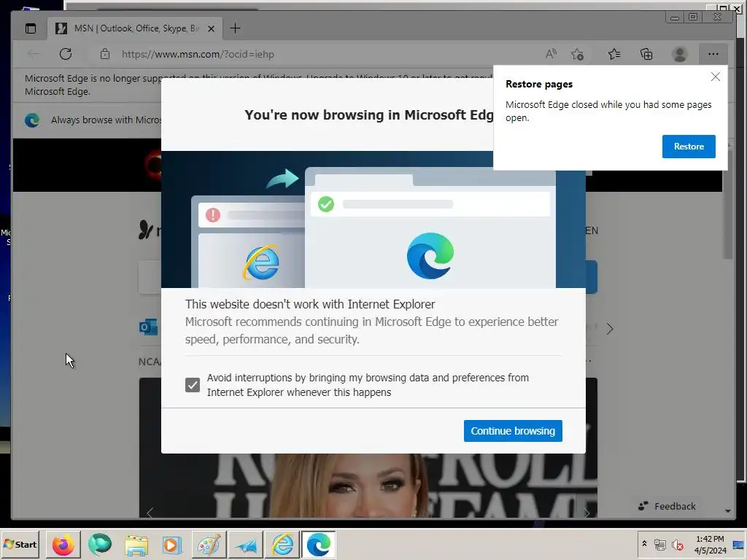Screen dimensions: 747x560
Task: Open the blue paper-plane app on the taskbar
Action: 245,544
